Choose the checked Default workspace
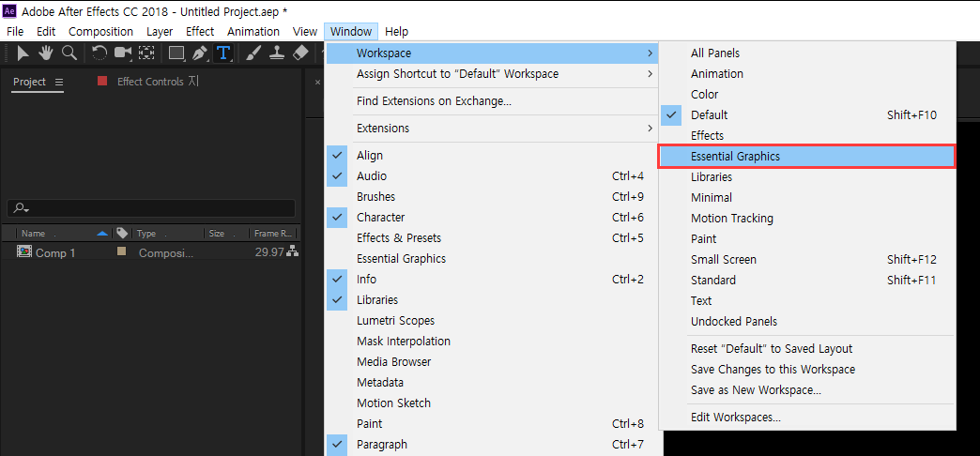This screenshot has width=980, height=456. [x=807, y=114]
